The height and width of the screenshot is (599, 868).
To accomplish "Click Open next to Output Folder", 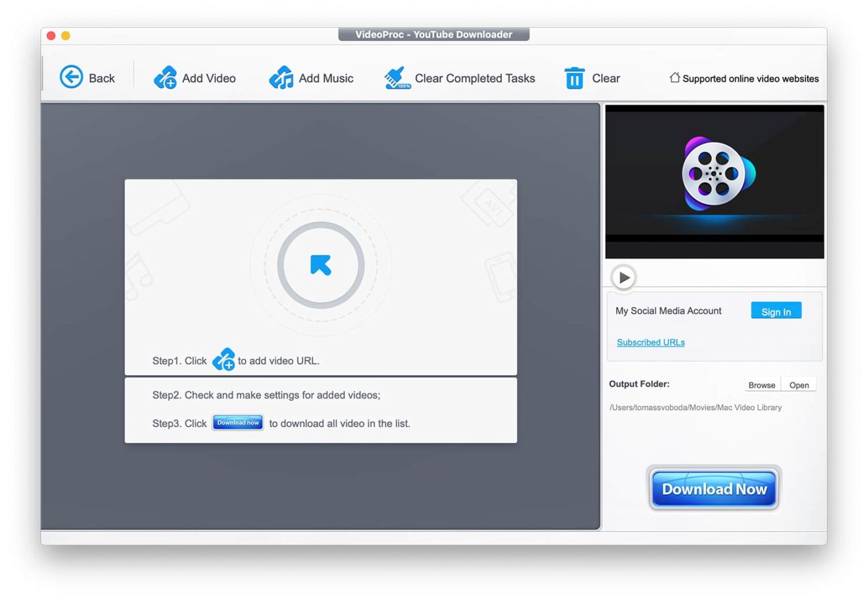I will pos(798,385).
